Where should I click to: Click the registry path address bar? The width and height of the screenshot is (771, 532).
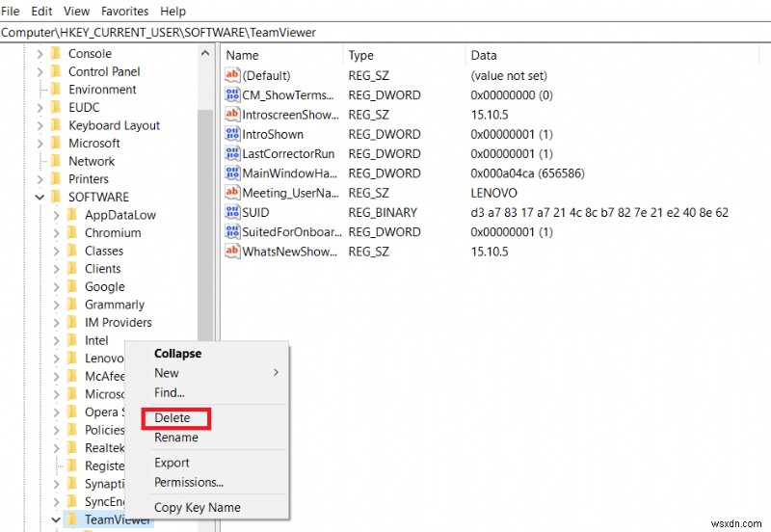click(385, 33)
